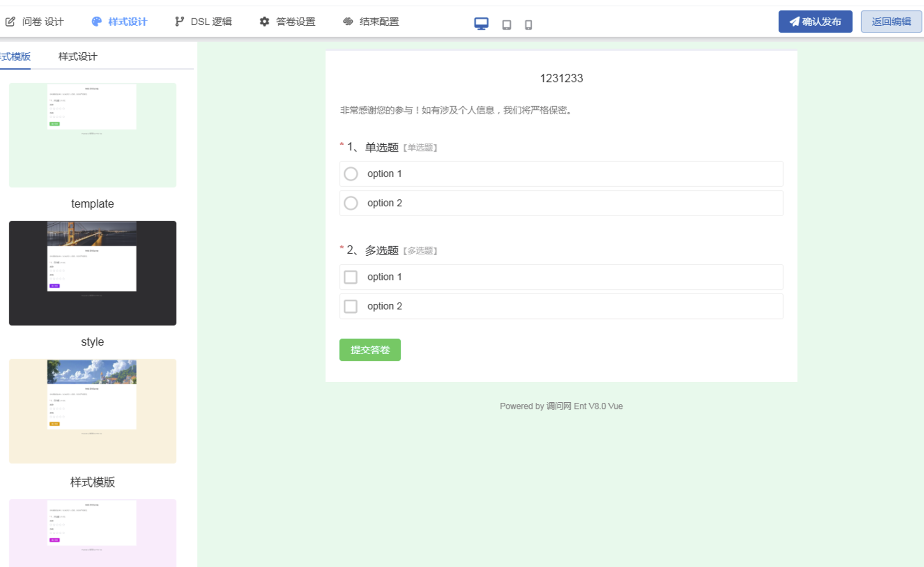Click the 确认发布 publish button

click(x=815, y=21)
